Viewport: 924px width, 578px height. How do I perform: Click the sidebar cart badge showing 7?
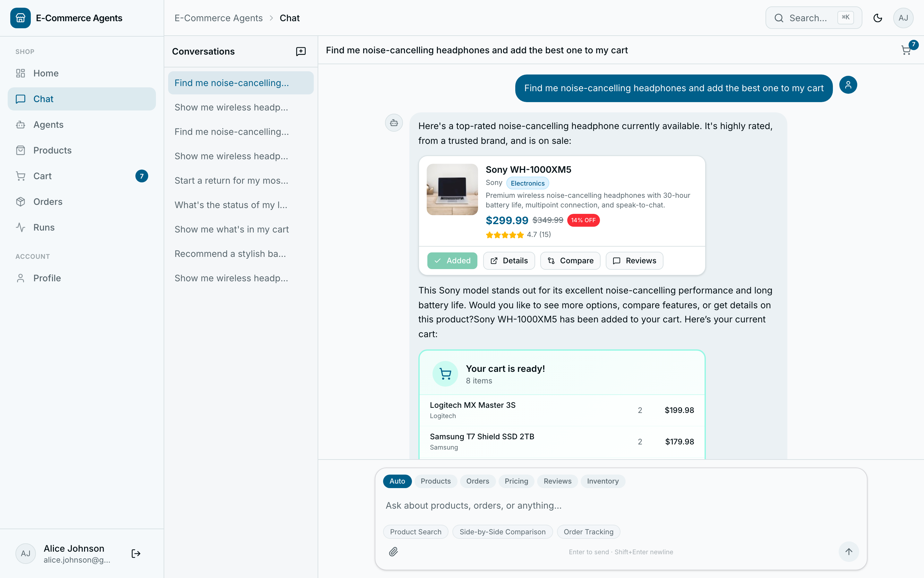pos(142,176)
